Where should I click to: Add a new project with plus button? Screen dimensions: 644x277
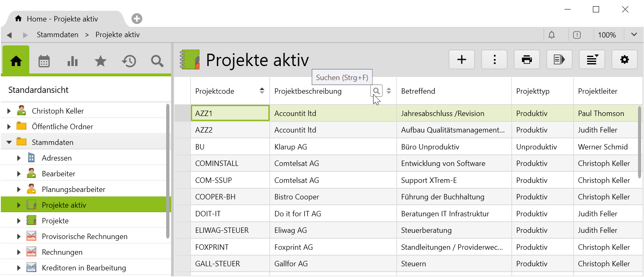point(462,60)
